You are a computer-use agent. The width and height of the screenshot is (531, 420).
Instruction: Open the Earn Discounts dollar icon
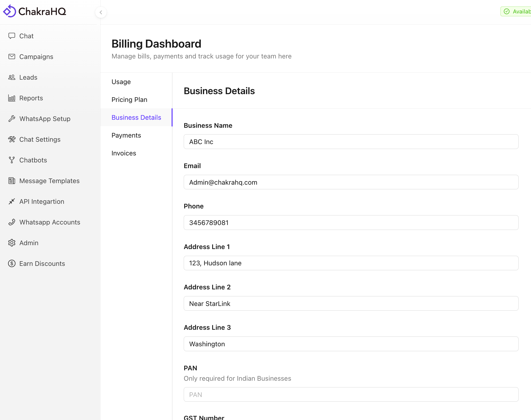[12, 263]
